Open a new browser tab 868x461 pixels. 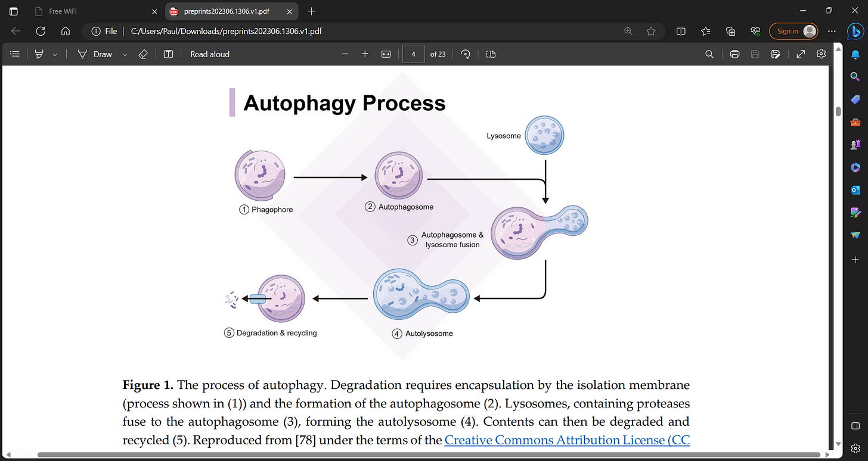(312, 11)
